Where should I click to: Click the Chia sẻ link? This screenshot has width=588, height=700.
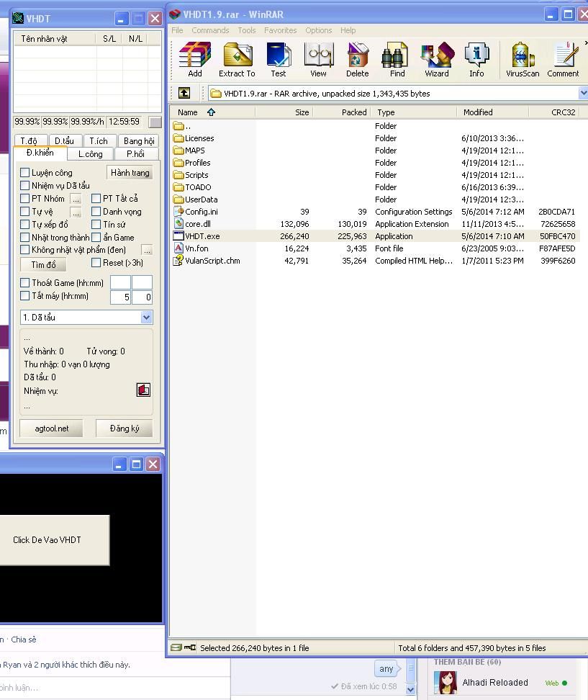(24, 640)
